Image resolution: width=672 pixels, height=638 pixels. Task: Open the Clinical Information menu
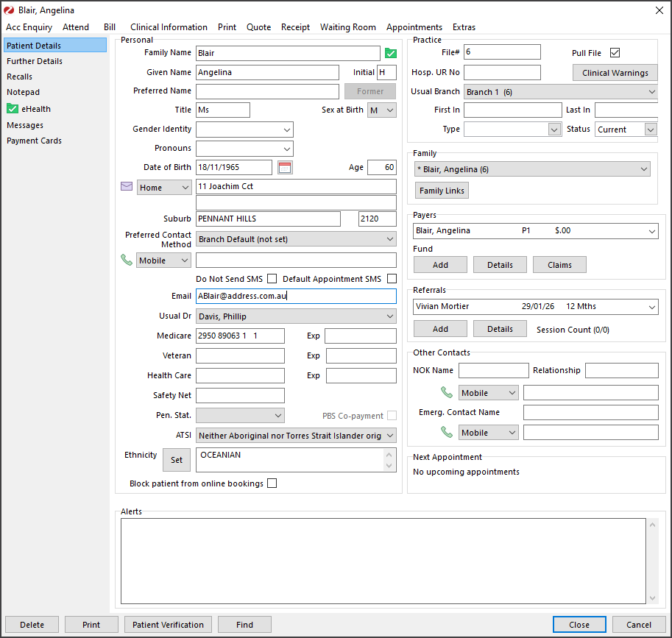[x=169, y=27]
